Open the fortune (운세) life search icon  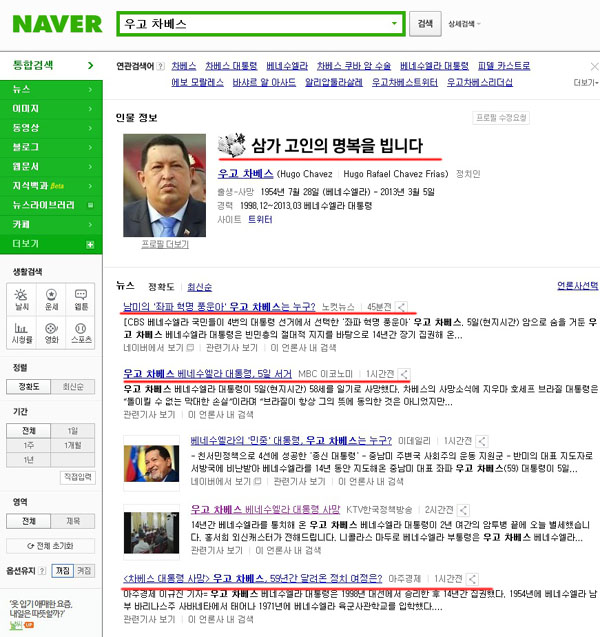(x=51, y=299)
